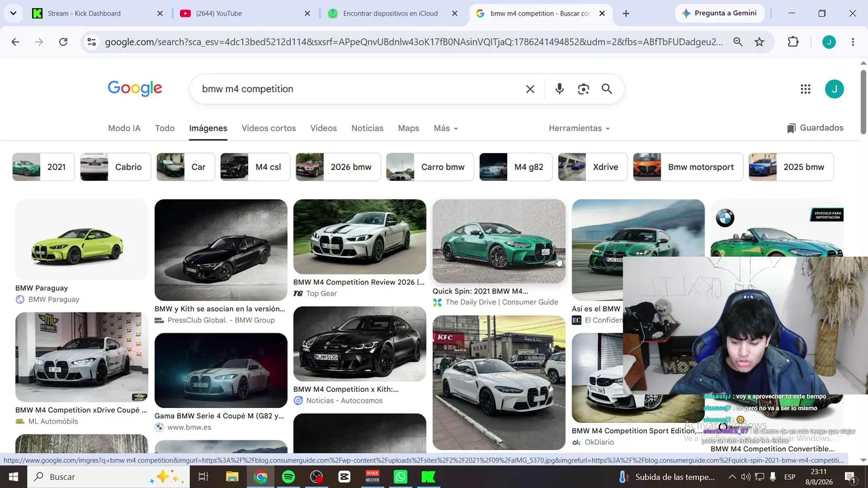Screen dimensions: 868x488
Task: Open the tab search dropdown arrow
Action: tap(13, 14)
